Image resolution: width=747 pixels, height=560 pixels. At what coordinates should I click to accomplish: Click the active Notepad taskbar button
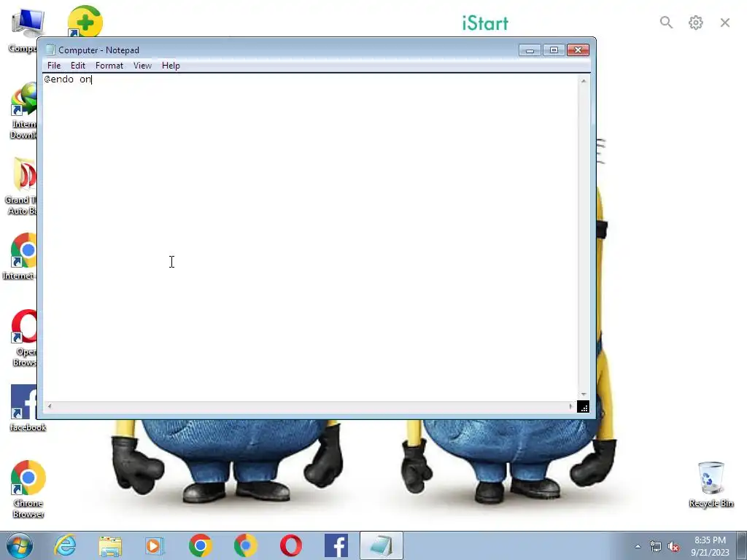tap(381, 545)
